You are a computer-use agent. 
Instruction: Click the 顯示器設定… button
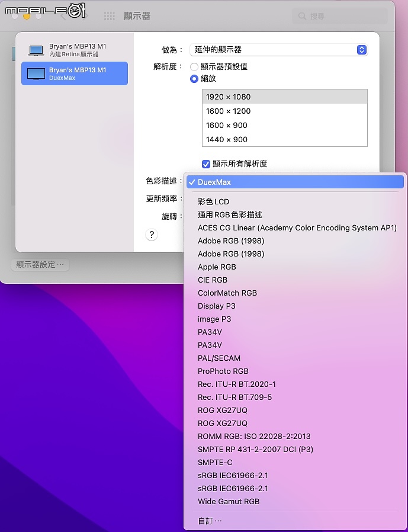(40, 265)
